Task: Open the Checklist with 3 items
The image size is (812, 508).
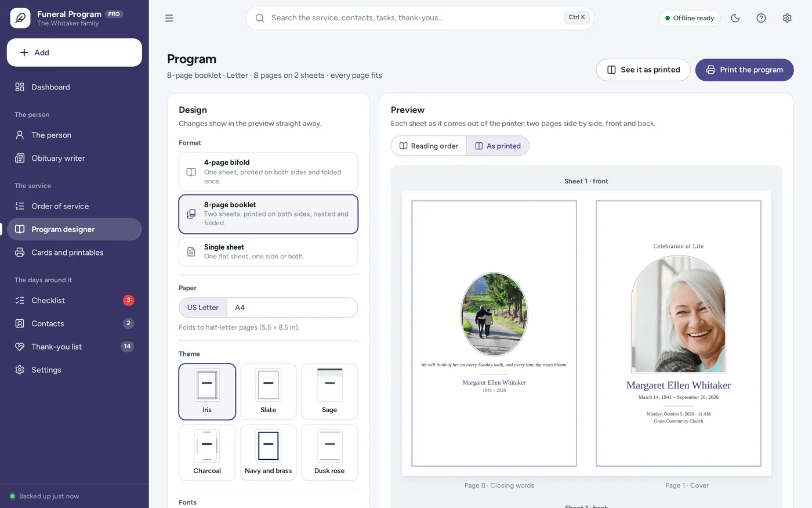Action: [x=74, y=300]
